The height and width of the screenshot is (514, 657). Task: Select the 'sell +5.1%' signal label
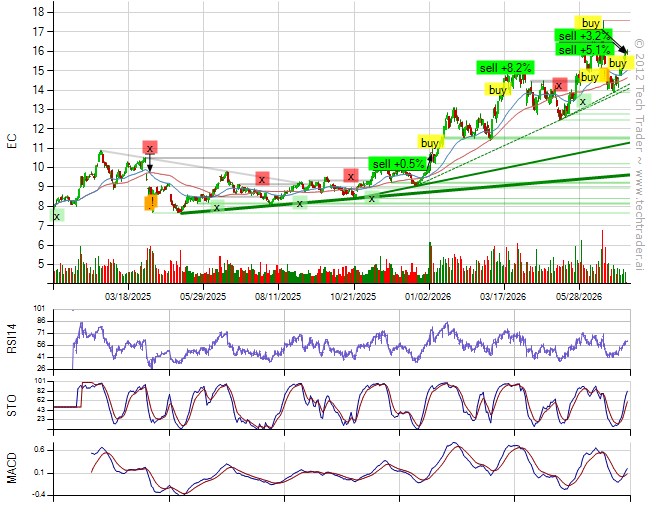584,49
